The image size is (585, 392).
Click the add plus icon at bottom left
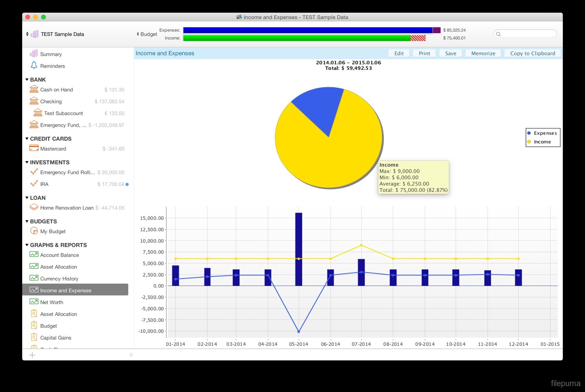pyautogui.click(x=32, y=355)
